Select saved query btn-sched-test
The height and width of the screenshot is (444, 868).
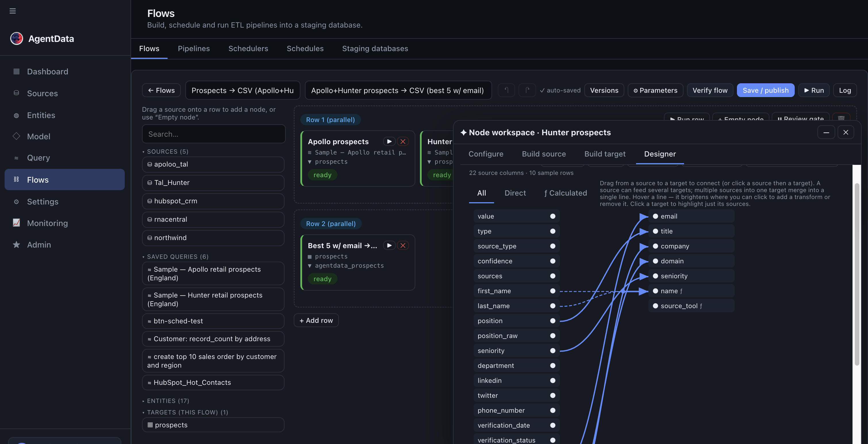coord(213,321)
